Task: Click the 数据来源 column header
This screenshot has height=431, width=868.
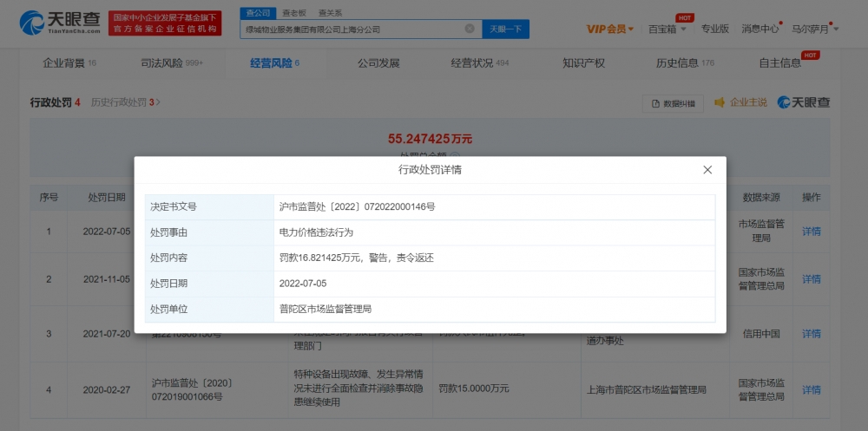Action: tap(761, 198)
